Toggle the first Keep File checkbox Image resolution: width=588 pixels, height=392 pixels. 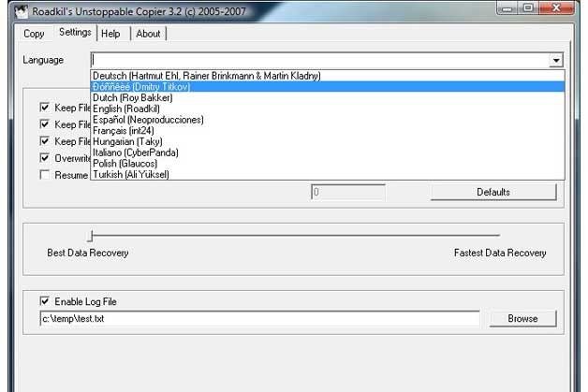tap(45, 108)
